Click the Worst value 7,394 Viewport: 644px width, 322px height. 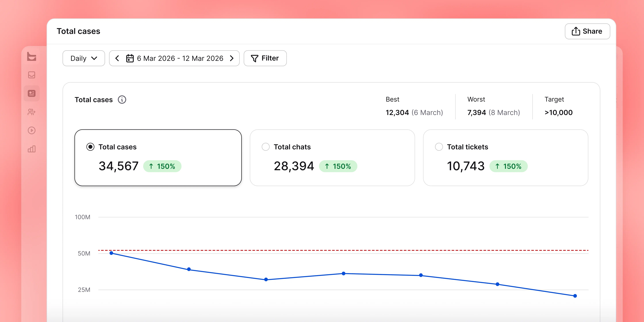(477, 113)
